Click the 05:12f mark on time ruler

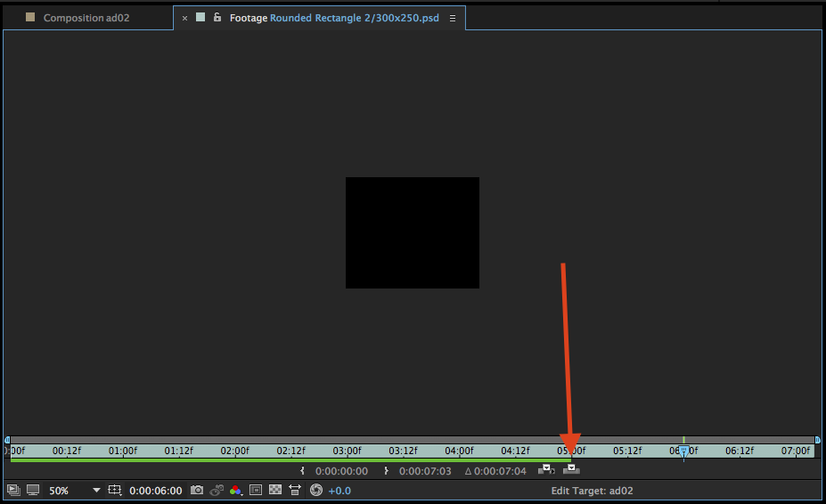(x=627, y=451)
